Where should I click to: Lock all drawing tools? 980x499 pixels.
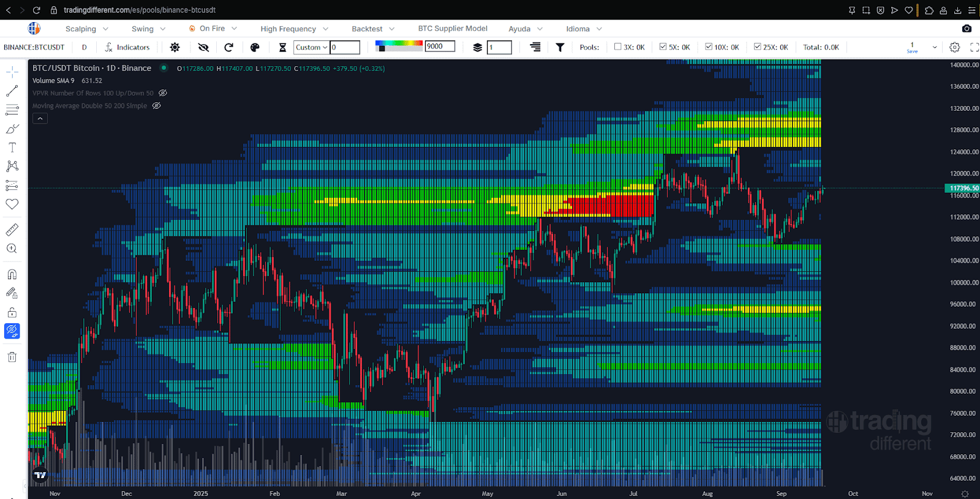(12, 312)
